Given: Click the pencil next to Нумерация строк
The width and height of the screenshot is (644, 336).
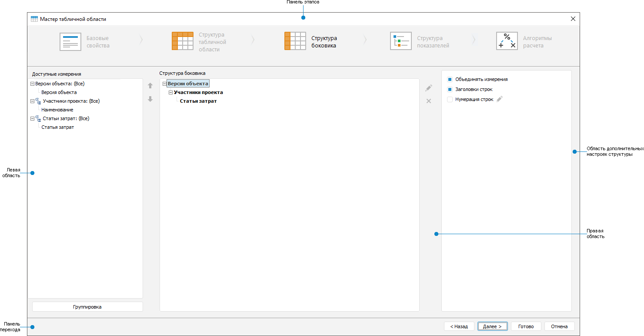Looking at the screenshot, I should [x=500, y=99].
